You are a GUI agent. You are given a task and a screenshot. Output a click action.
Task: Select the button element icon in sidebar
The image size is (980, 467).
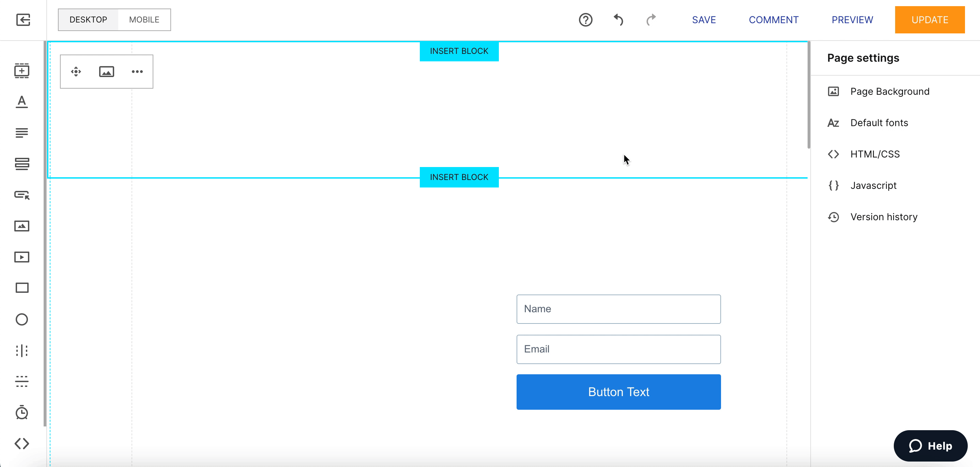[22, 195]
